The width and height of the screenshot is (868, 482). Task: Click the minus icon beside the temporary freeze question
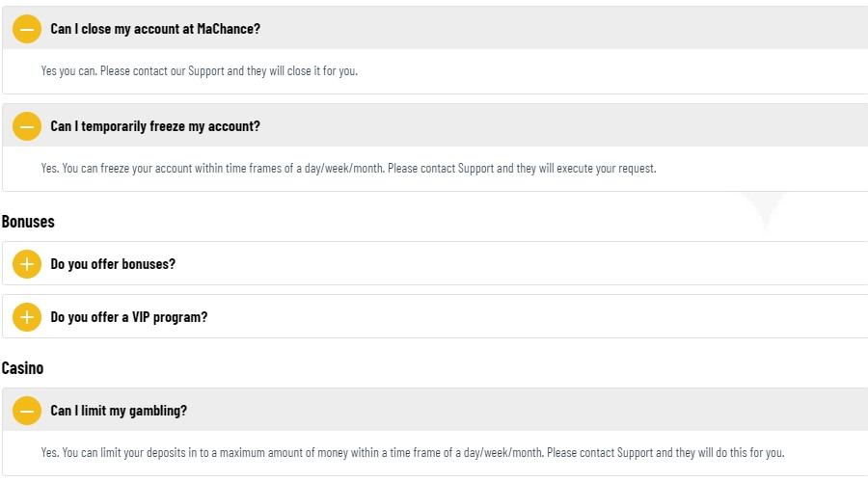[27, 126]
